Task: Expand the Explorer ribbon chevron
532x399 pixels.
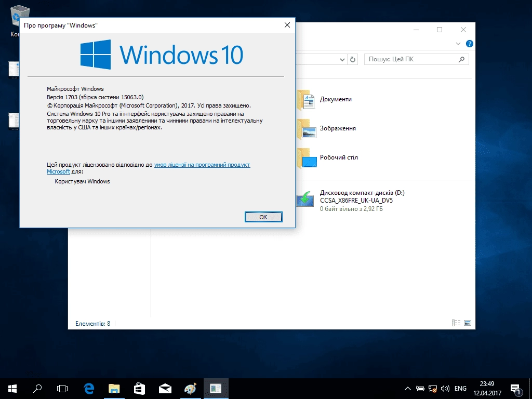Action: tap(458, 44)
